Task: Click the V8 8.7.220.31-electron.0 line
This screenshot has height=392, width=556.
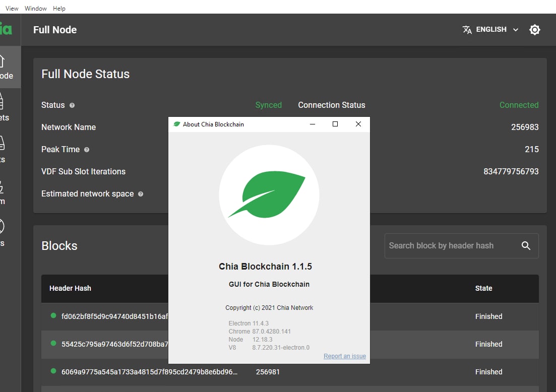Action: (x=269, y=347)
